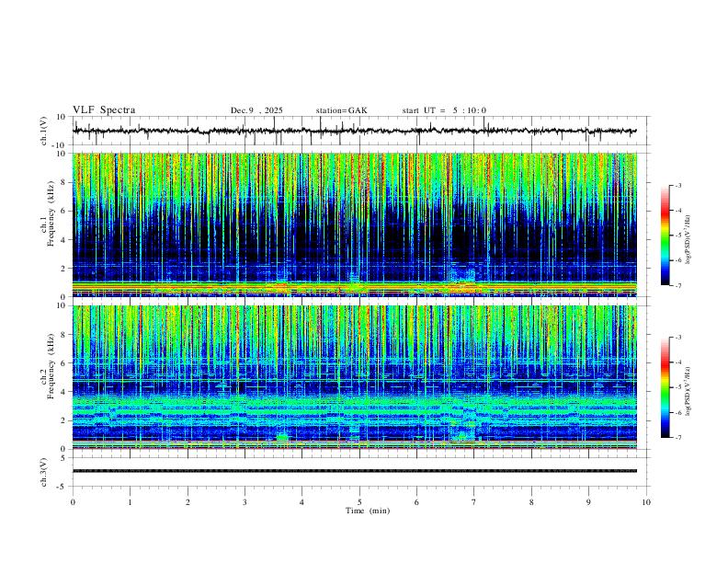Click inside the ch.2 spectrogram panel
The height and width of the screenshot is (563, 728).
354,377
